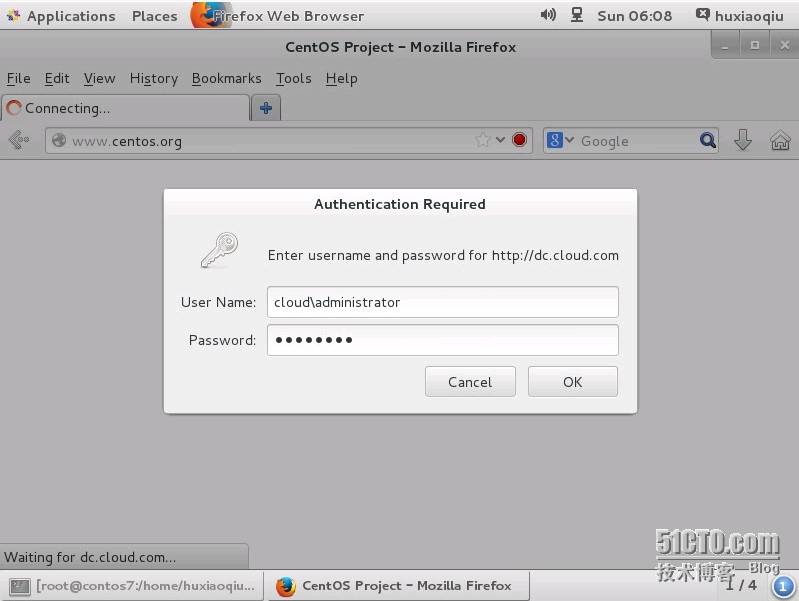The height and width of the screenshot is (601, 799).
Task: Confirm credentials with OK button
Action: (572, 381)
